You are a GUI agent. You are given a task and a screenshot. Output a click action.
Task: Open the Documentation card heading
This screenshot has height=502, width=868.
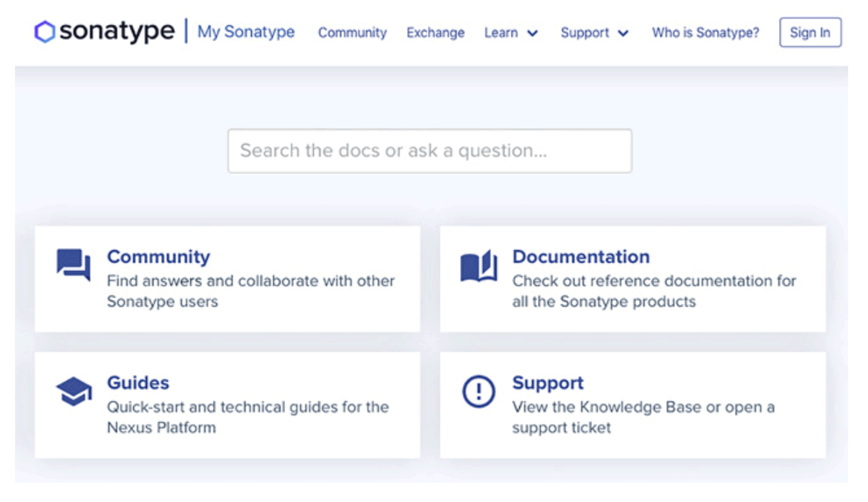click(581, 257)
